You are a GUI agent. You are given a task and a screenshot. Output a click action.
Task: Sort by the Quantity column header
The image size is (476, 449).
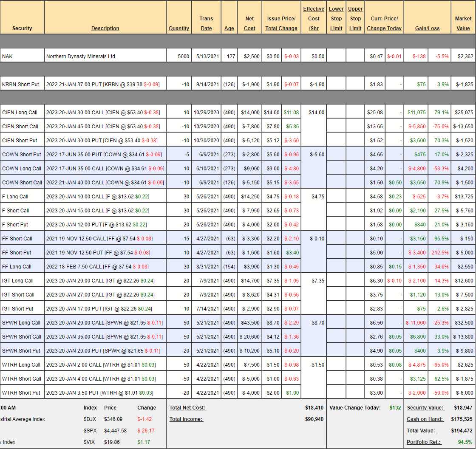pos(178,28)
